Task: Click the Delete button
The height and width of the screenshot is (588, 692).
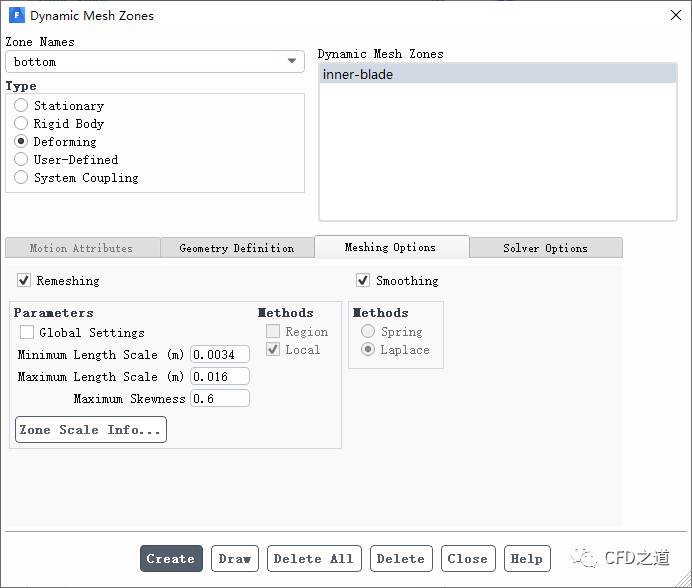Action: click(401, 558)
